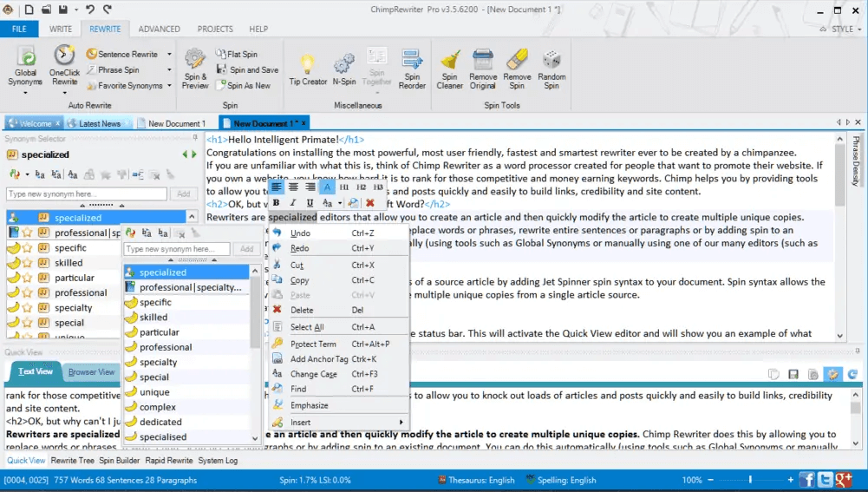Toggle Bold in the floating format toolbar
Viewport: 868px width, 492px height.
[x=276, y=203]
